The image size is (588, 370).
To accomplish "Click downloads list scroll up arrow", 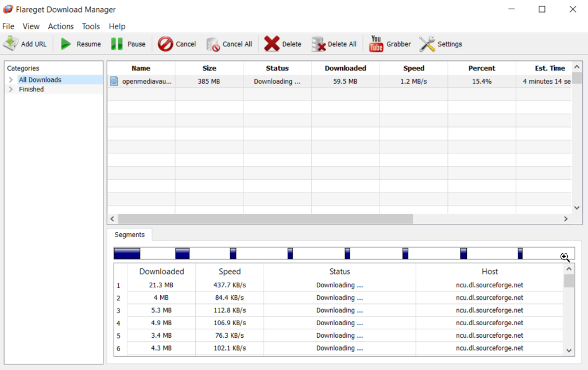I will (x=577, y=67).
